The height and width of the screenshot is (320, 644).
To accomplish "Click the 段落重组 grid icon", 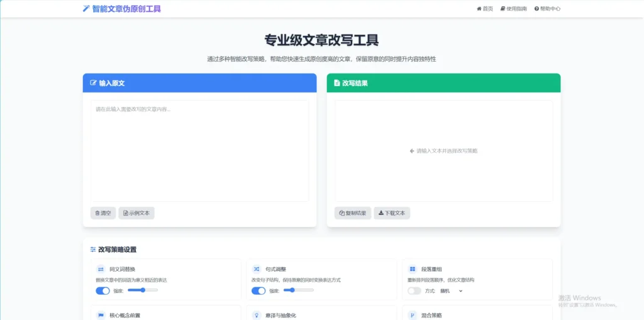I will [413, 269].
